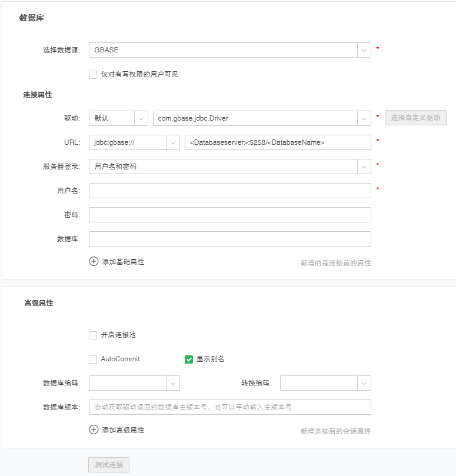Click the 用户名 input field
Image resolution: width=456 pixels, height=476 pixels.
coord(229,191)
